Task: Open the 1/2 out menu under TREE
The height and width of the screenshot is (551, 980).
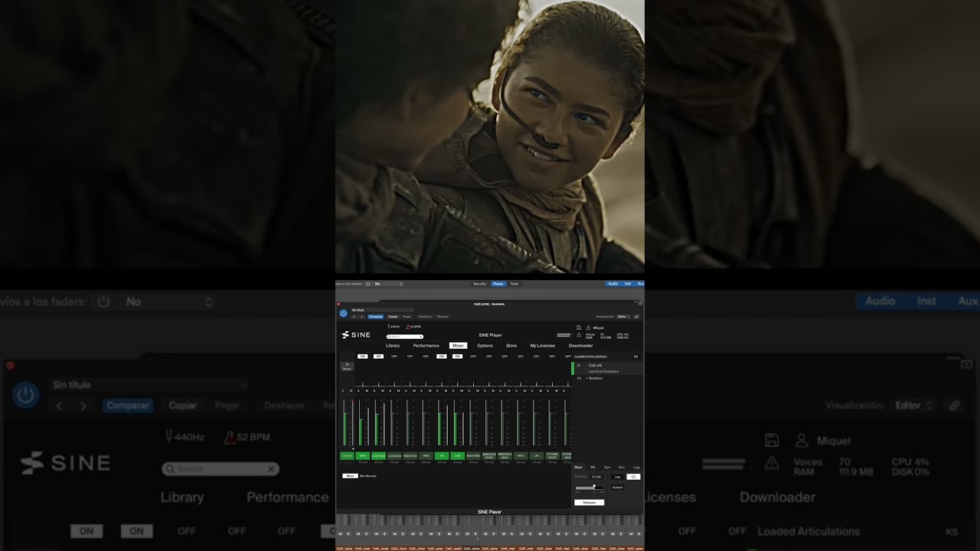Action: click(426, 462)
